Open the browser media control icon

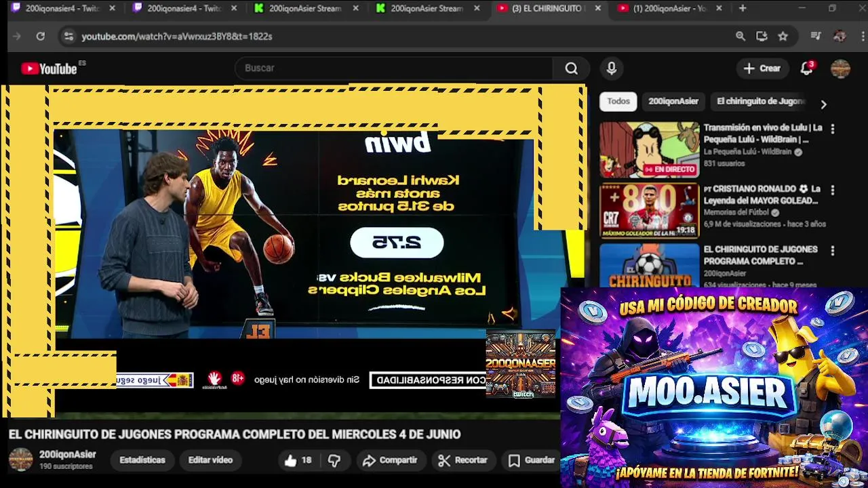tap(816, 36)
